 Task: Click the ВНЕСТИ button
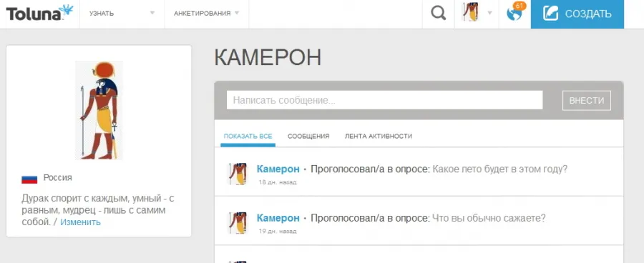coord(587,101)
